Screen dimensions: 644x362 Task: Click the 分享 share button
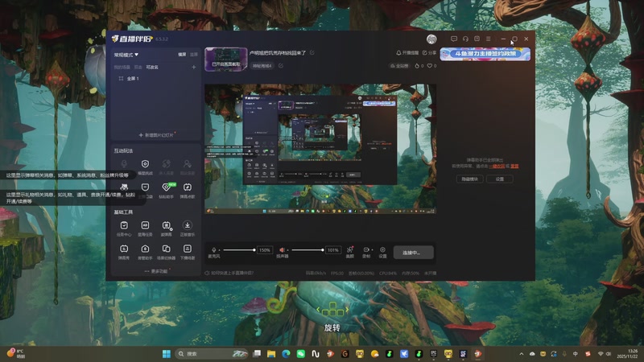(429, 53)
